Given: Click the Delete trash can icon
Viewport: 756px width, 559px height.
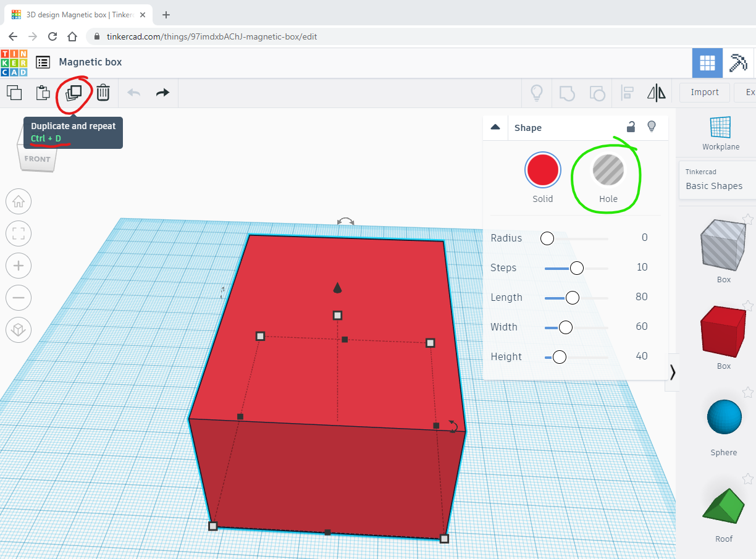Looking at the screenshot, I should [x=103, y=93].
